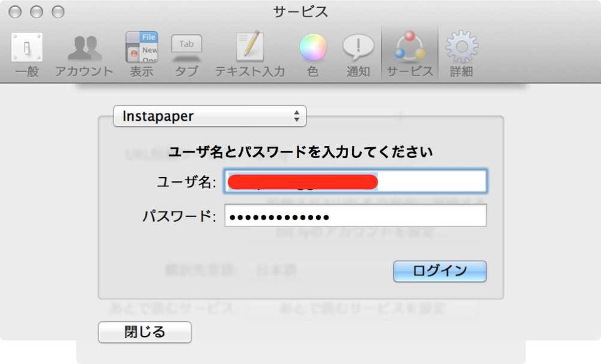The height and width of the screenshot is (364, 601).
Task: Open the アカウント accounts pane
Action: click(x=84, y=55)
